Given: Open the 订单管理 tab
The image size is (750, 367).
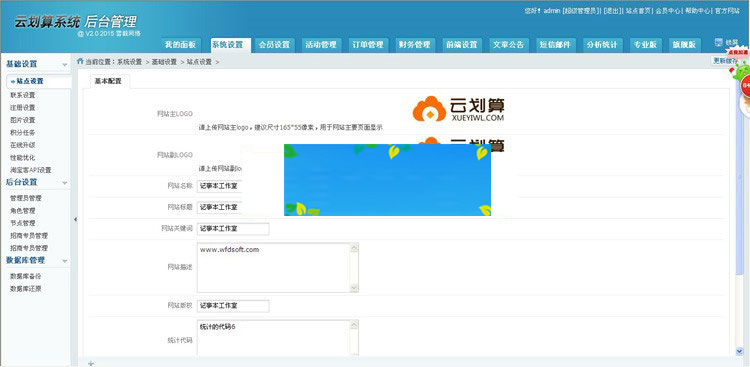Looking at the screenshot, I should coord(368,45).
